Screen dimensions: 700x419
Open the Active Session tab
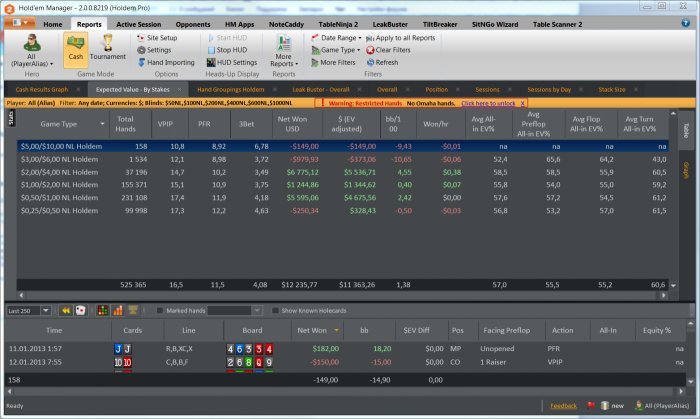(x=138, y=24)
